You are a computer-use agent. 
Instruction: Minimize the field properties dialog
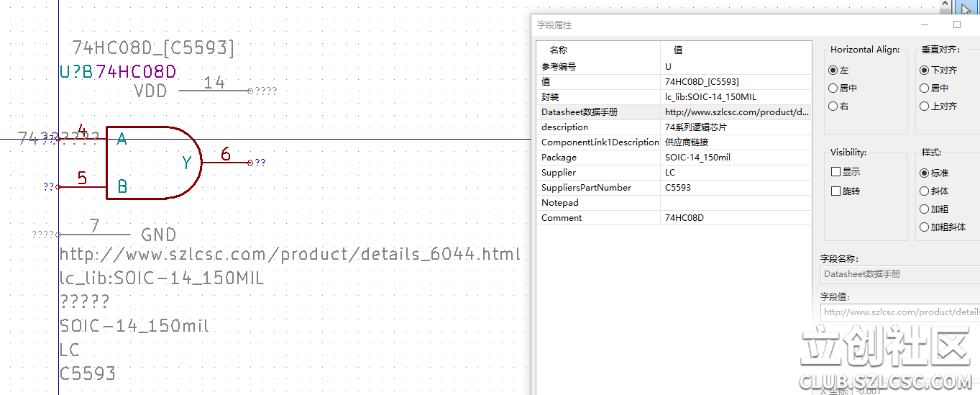tap(925, 24)
